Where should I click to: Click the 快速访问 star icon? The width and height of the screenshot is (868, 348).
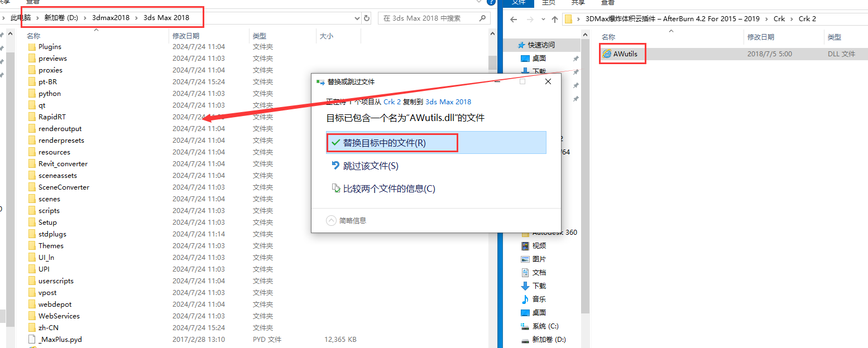[521, 45]
